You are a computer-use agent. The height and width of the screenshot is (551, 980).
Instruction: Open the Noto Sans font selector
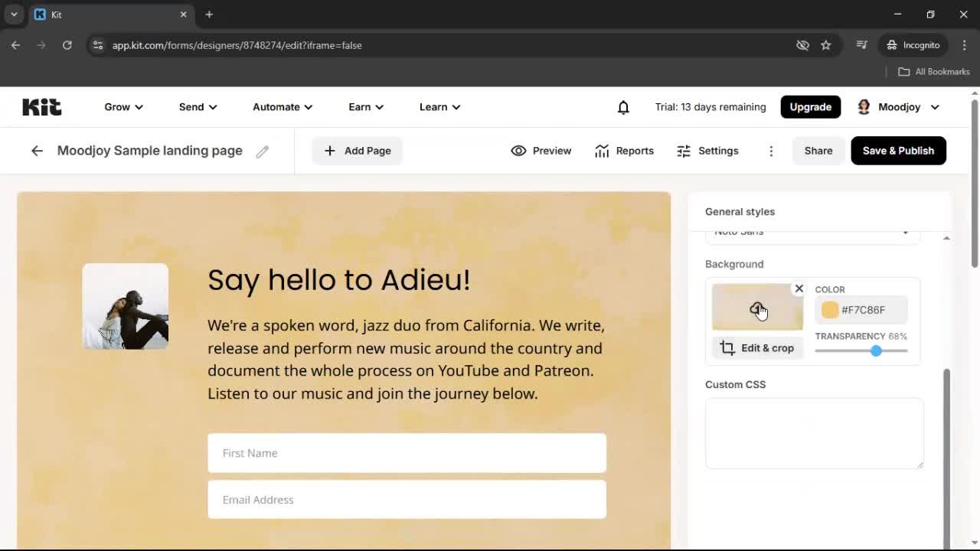812,232
